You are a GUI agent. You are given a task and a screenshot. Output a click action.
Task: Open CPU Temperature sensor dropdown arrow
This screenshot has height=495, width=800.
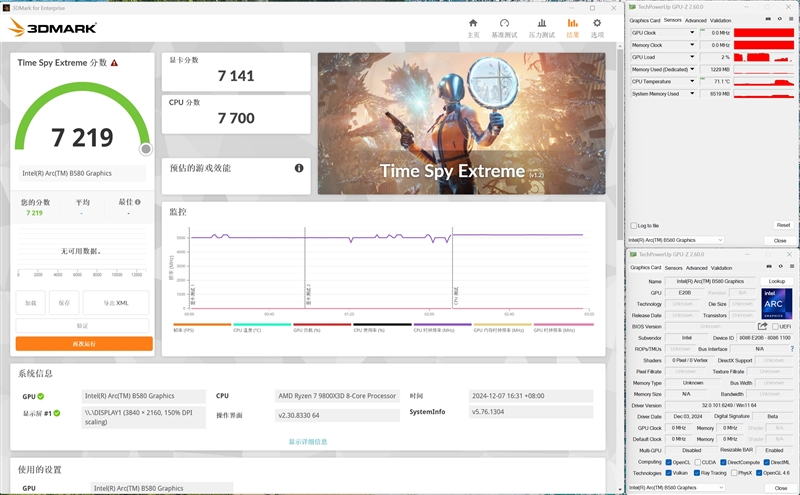(692, 81)
